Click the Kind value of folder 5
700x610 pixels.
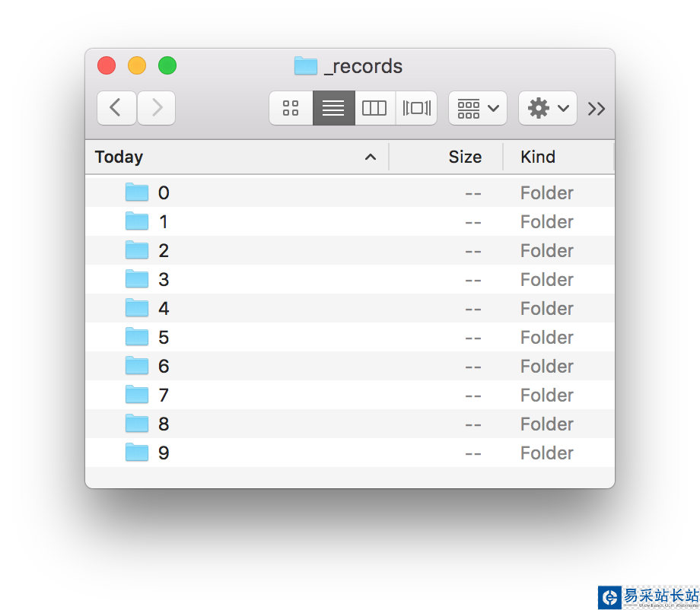[547, 338]
